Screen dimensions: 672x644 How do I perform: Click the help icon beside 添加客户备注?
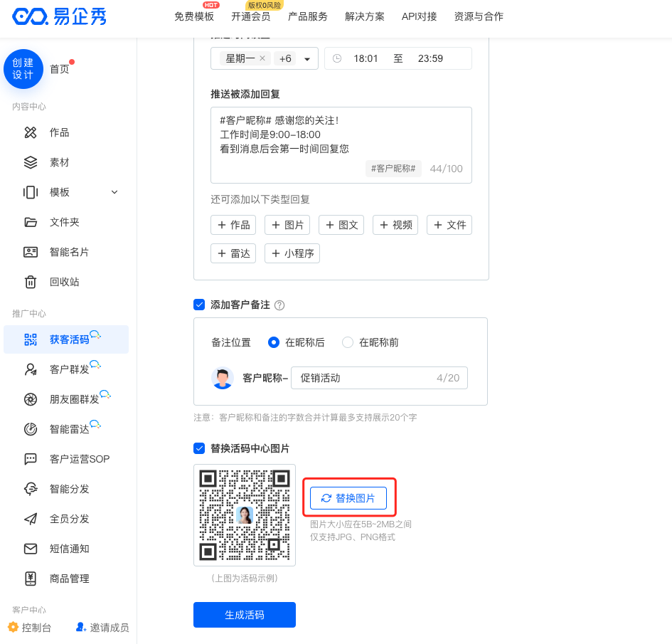[x=279, y=305]
